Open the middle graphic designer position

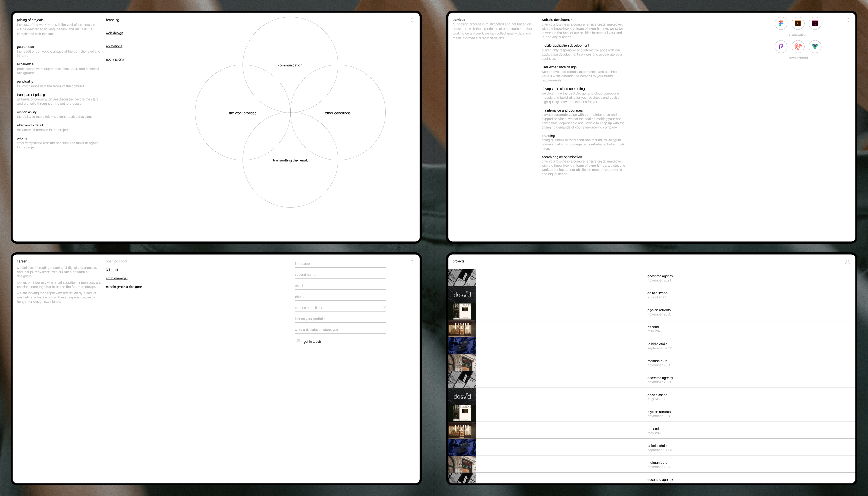point(124,287)
